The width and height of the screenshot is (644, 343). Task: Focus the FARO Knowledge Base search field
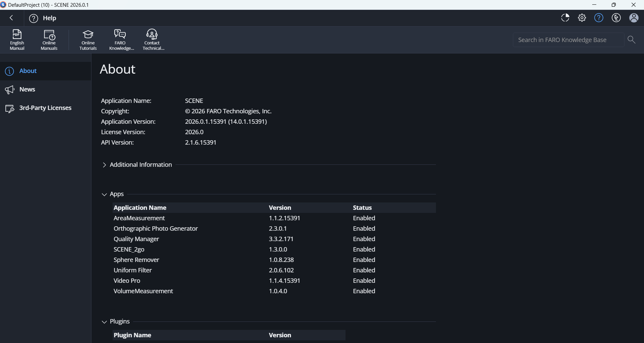(x=568, y=40)
